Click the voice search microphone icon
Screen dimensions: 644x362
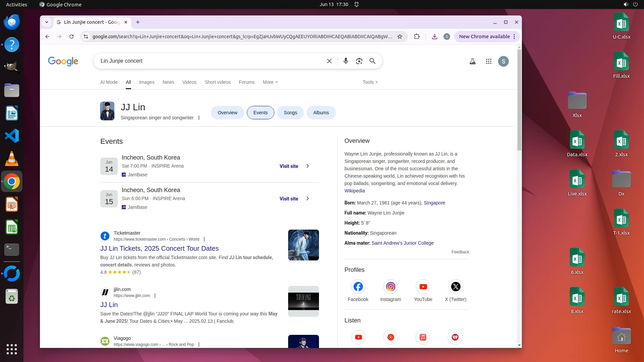[345, 61]
